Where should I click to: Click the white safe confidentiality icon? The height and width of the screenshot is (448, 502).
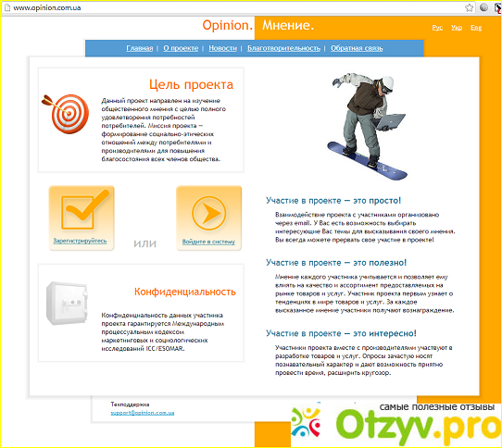(x=68, y=303)
